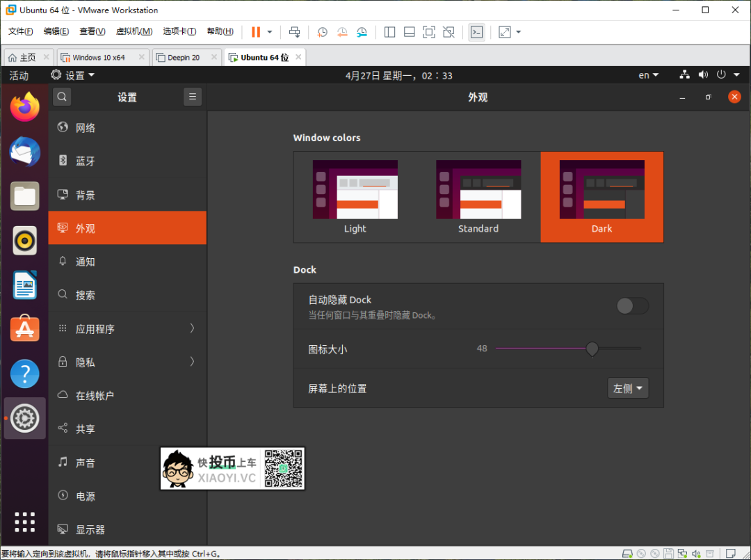The image size is (751, 560).
Task: Open Firefox from the Ubuntu dock
Action: (24, 107)
